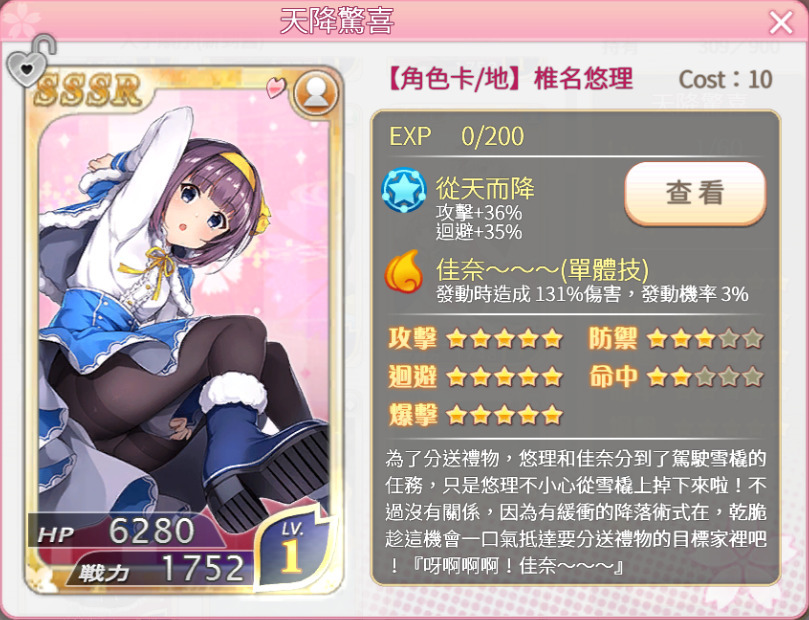This screenshot has width=809, height=620.
Task: Select the 防禦 star rating row
Action: click(x=675, y=339)
